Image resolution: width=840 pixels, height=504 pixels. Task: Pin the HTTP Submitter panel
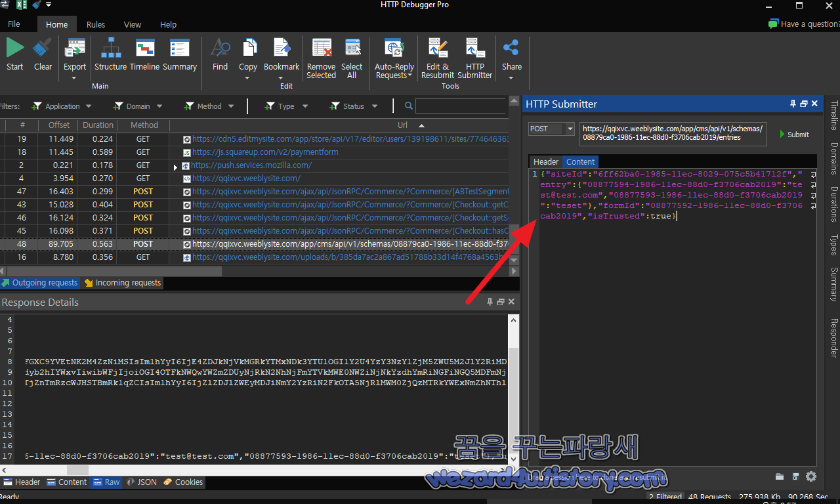793,104
